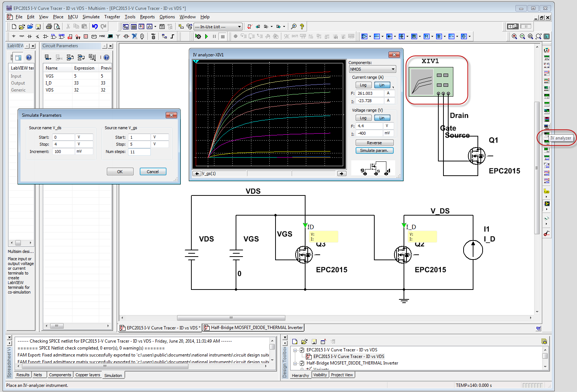
Task: Collapse the EPC2015 I-V Curve Tracer tree node
Action: point(295,350)
